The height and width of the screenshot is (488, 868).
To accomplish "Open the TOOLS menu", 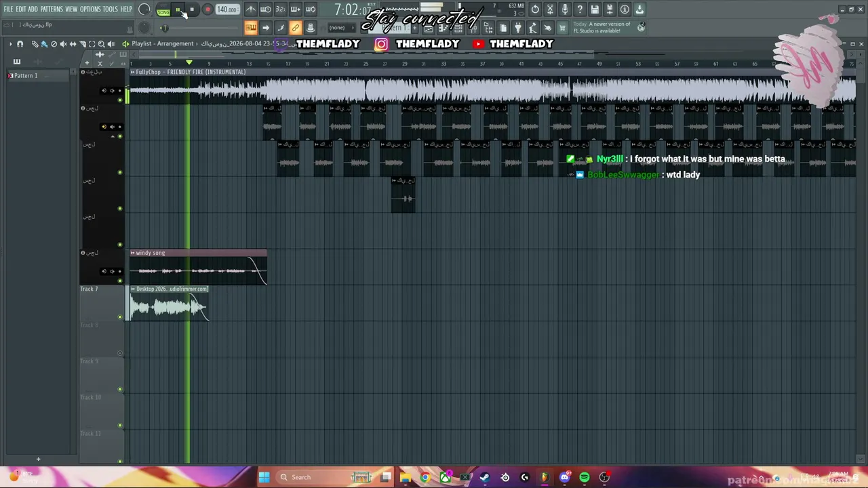I will click(x=110, y=9).
